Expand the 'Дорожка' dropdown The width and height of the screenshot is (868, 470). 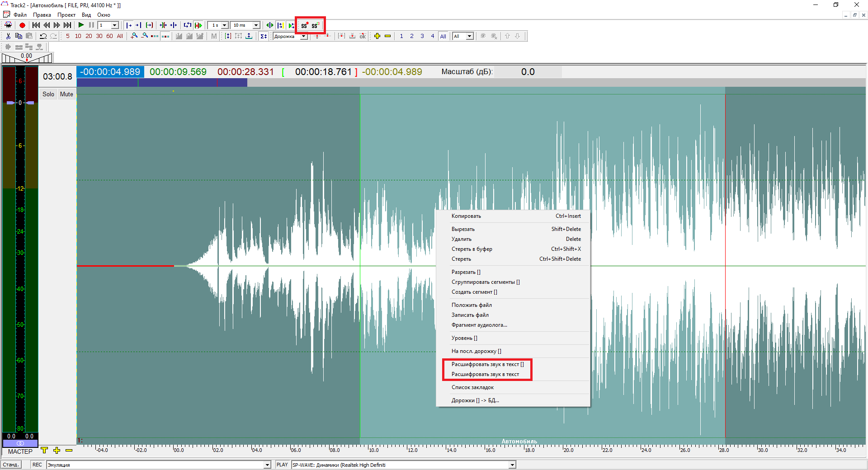304,37
